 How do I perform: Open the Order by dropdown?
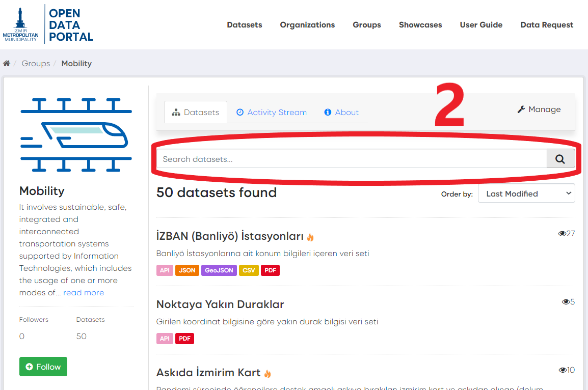click(526, 193)
